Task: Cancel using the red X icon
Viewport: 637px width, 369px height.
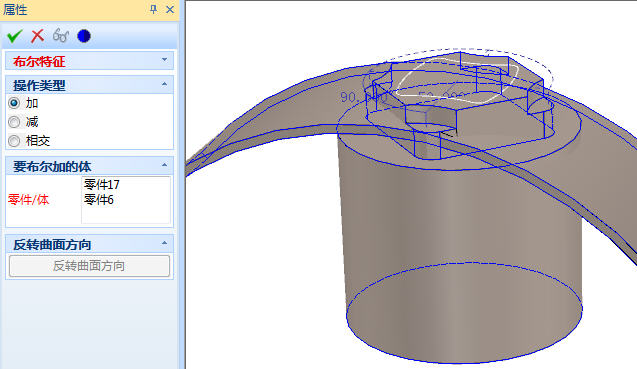Action: [37, 36]
